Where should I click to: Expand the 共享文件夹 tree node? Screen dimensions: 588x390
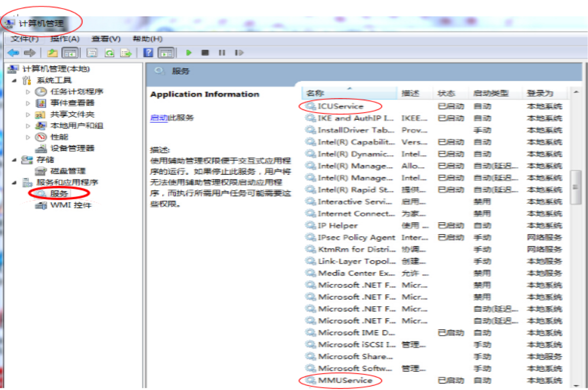click(x=28, y=115)
